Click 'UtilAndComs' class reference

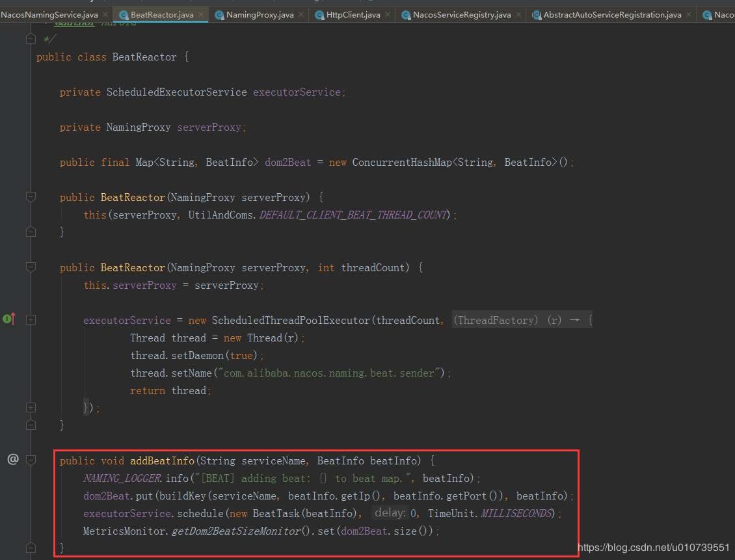[x=220, y=215]
